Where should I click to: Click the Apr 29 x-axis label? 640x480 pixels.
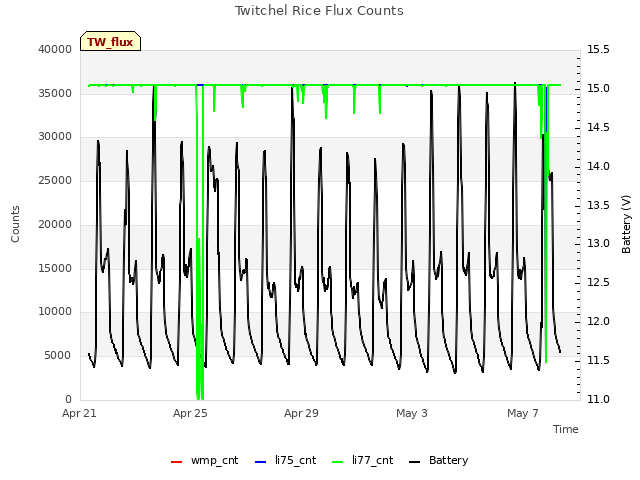pyautogui.click(x=301, y=413)
